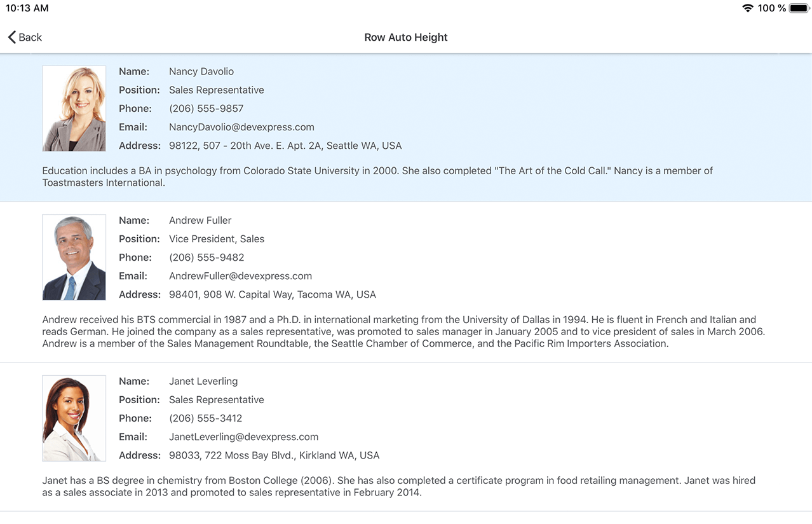Viewport: 812px width, 524px height.
Task: Open AndrewFuller@devexpress.com email link
Action: (240, 276)
